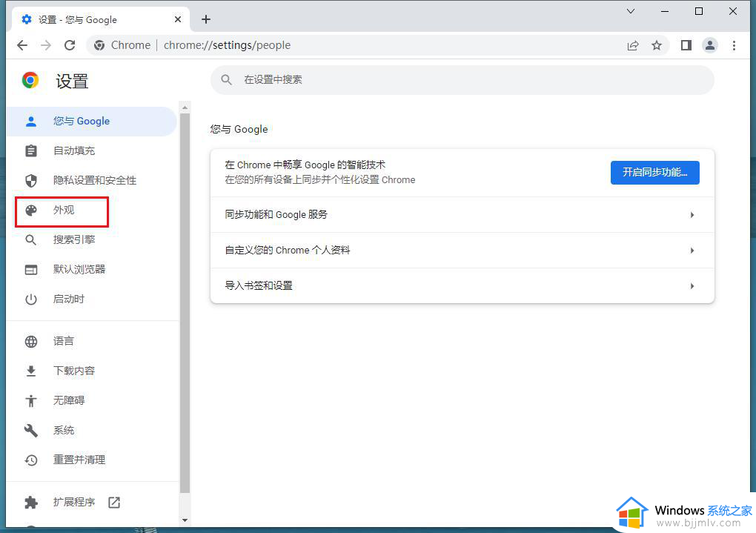The width and height of the screenshot is (756, 533).
Task: Click the share page icon in address bar
Action: (x=633, y=45)
